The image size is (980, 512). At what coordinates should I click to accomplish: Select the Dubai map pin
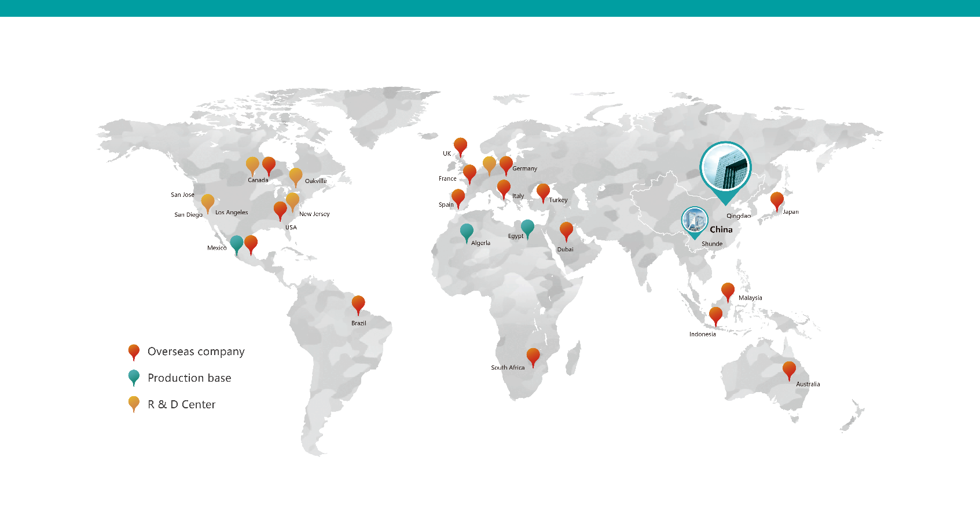coord(566,231)
